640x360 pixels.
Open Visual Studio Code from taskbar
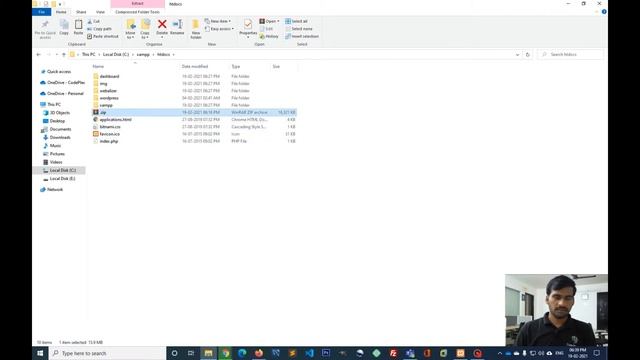point(309,353)
